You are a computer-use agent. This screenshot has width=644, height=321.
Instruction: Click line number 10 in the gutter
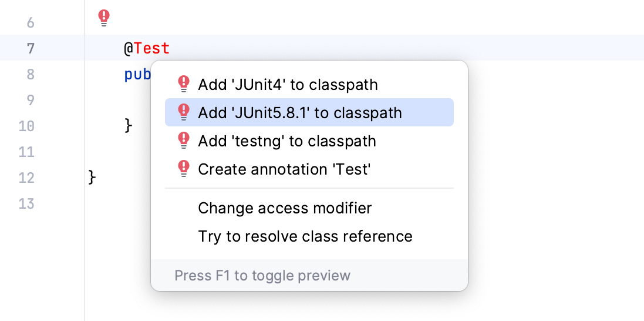click(27, 126)
